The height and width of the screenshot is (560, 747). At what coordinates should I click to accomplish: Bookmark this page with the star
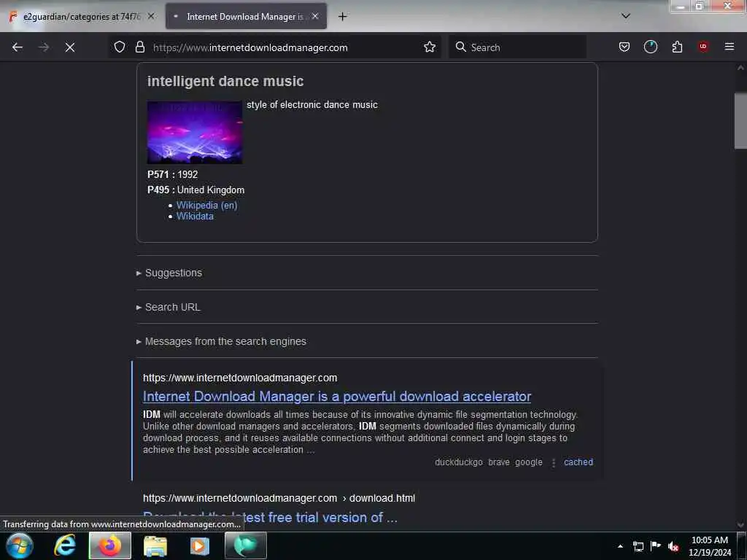click(x=430, y=47)
